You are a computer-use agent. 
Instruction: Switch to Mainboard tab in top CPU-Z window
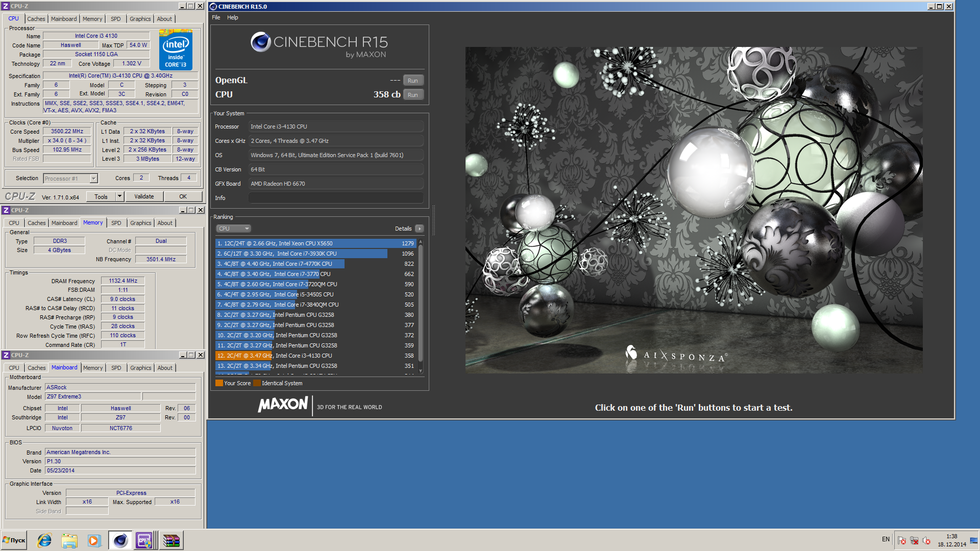pyautogui.click(x=64, y=19)
